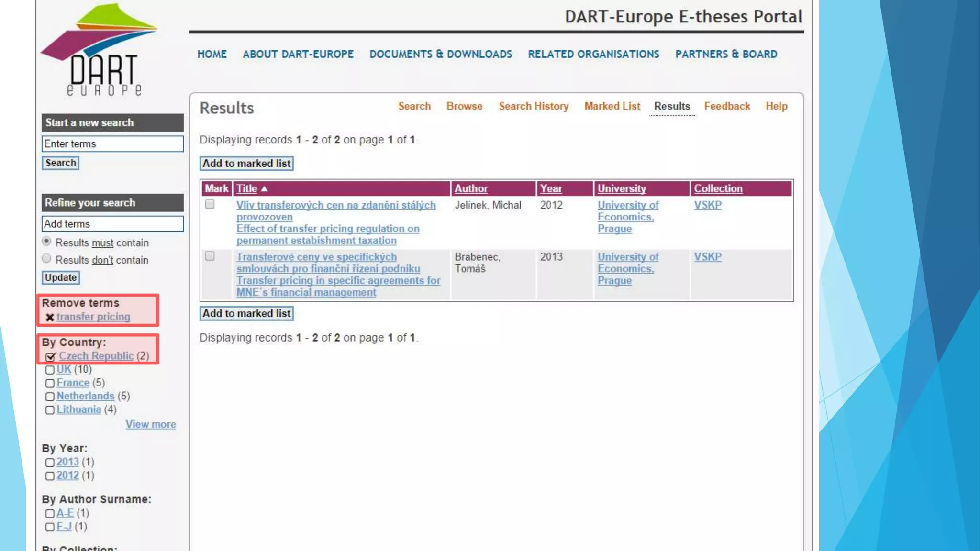This screenshot has width=980, height=551.
Task: Open ABOUT DART-EUROPE menu item
Action: [298, 54]
